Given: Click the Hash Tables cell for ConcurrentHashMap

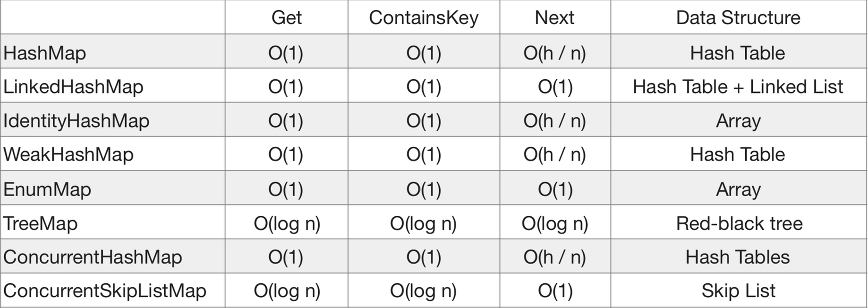Looking at the screenshot, I should (x=738, y=257).
